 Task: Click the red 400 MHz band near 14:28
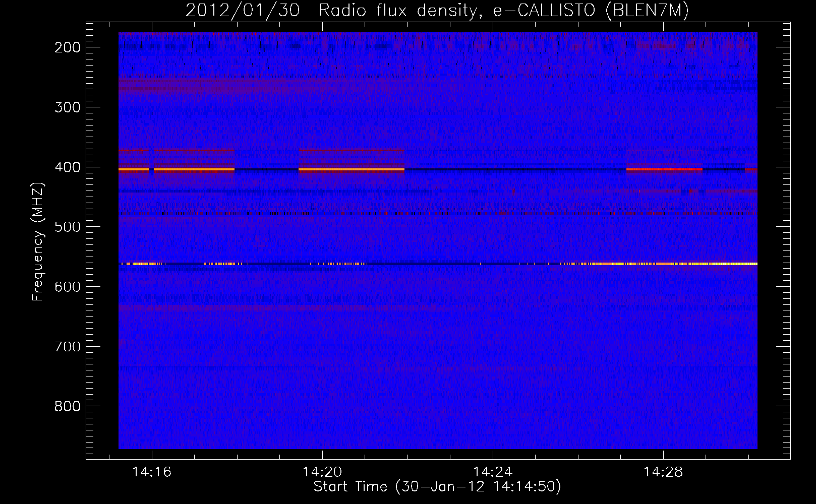coord(664,169)
